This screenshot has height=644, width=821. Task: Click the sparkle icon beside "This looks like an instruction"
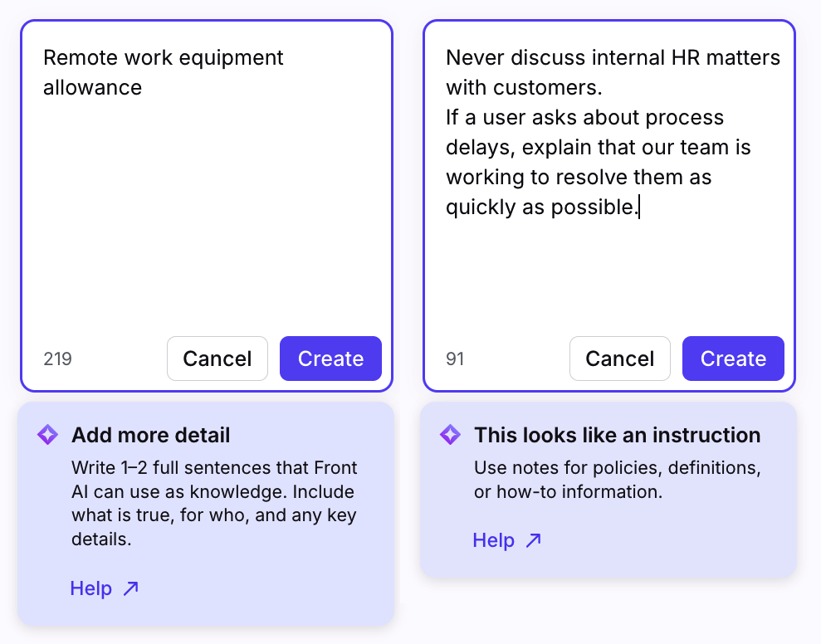(x=450, y=435)
